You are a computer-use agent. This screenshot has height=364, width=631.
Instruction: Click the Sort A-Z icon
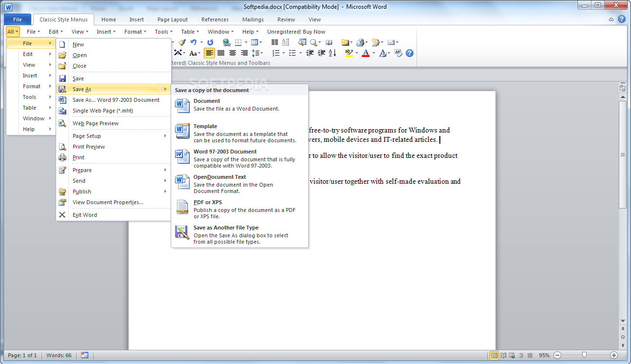332,53
